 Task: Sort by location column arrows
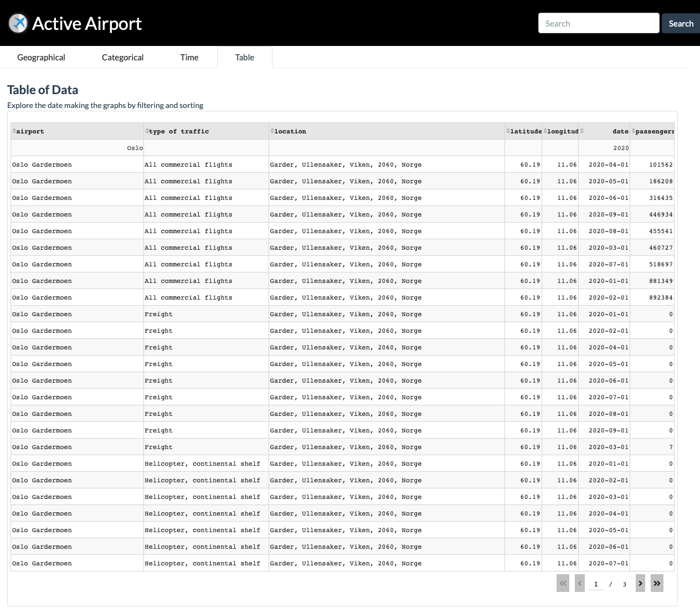point(272,131)
